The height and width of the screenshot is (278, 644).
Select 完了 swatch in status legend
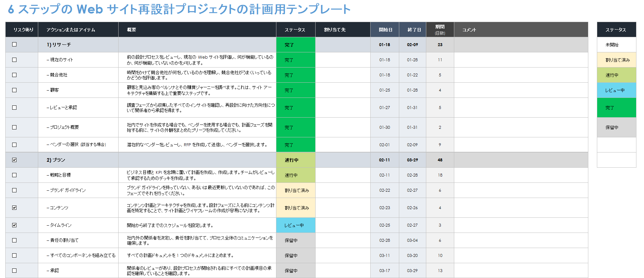coord(616,108)
